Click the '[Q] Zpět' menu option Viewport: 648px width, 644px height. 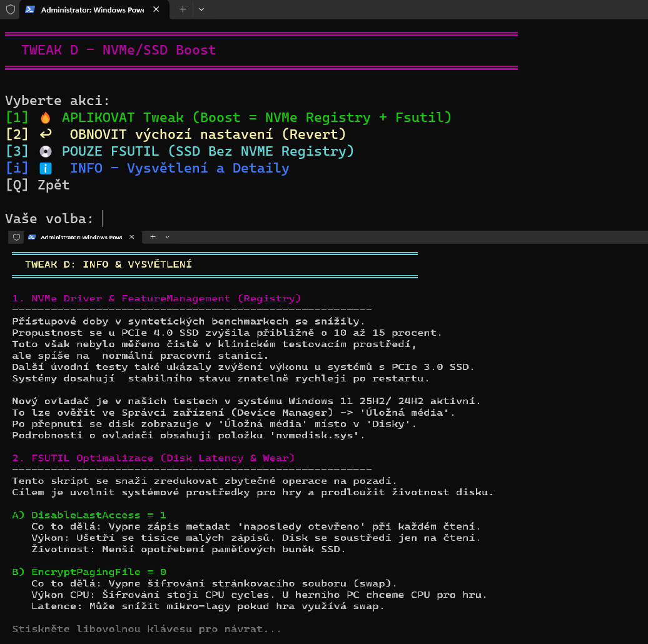(38, 185)
